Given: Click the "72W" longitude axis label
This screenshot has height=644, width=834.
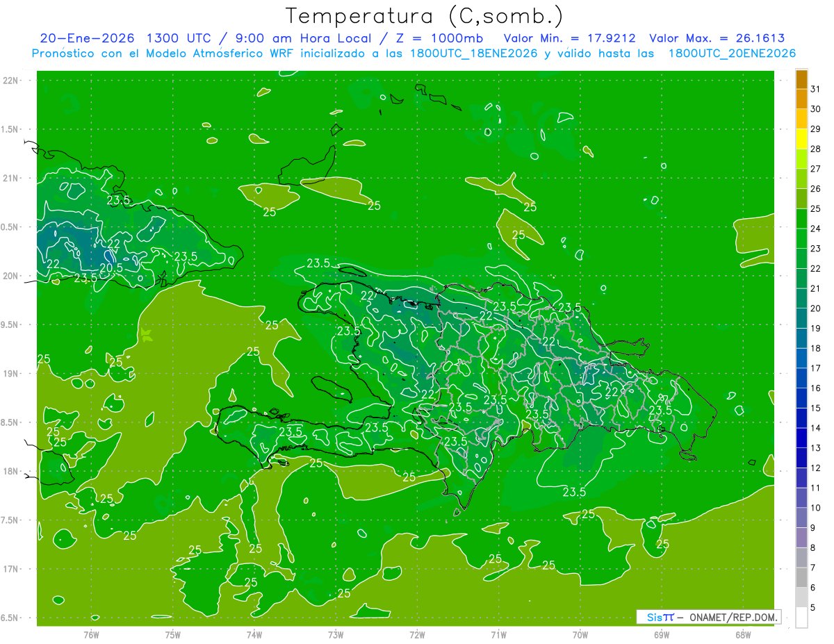Looking at the screenshot, I should (x=417, y=635).
